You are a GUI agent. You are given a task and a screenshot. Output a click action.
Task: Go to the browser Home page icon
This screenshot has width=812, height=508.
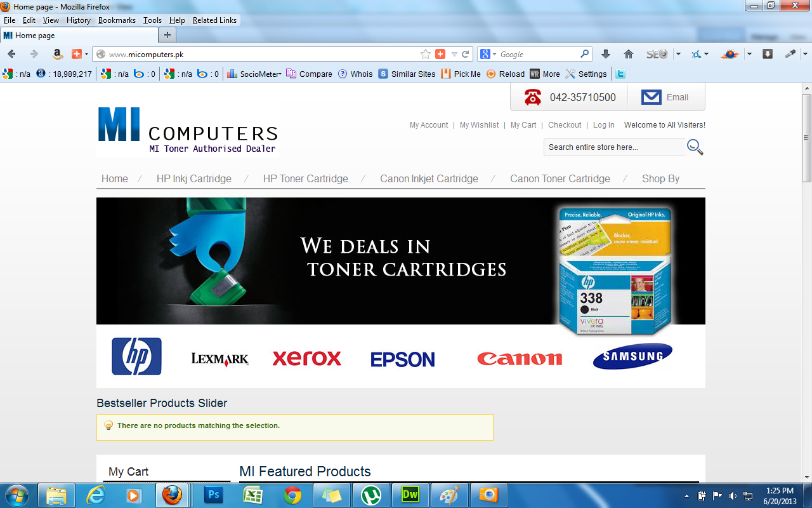point(629,54)
